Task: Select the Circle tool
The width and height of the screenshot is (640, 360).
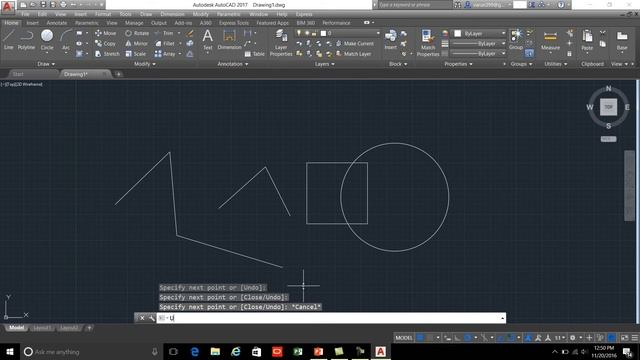Action: [47, 40]
